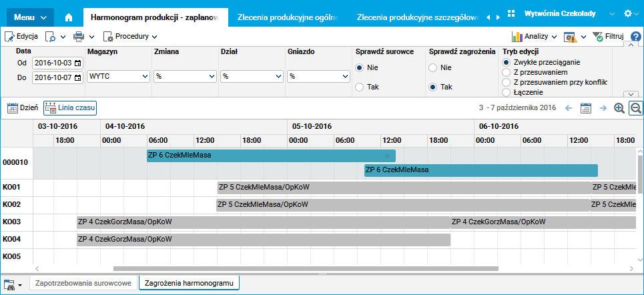644x295 pixels.
Task: Go to next date range arrow
Action: [x=603, y=108]
